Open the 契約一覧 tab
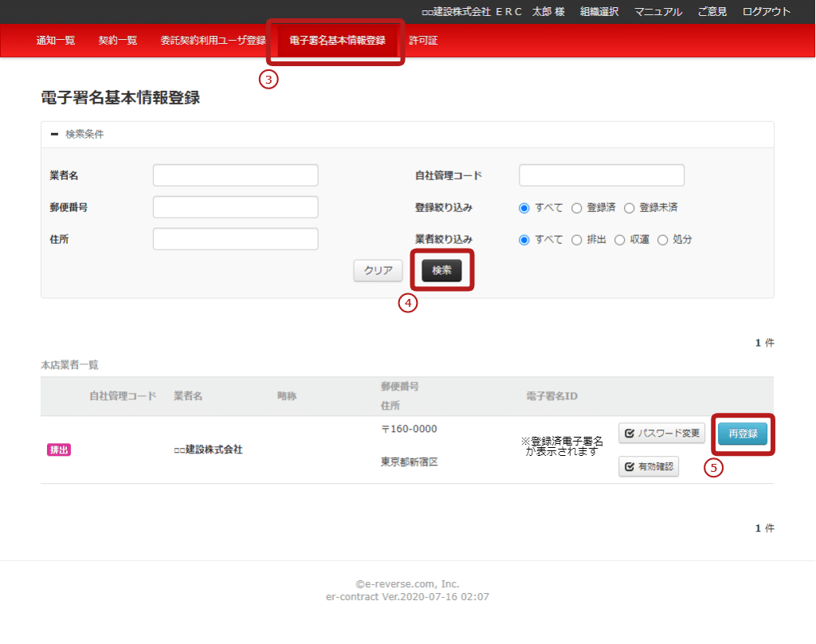Viewport: 816px width, 644px height. 118,41
